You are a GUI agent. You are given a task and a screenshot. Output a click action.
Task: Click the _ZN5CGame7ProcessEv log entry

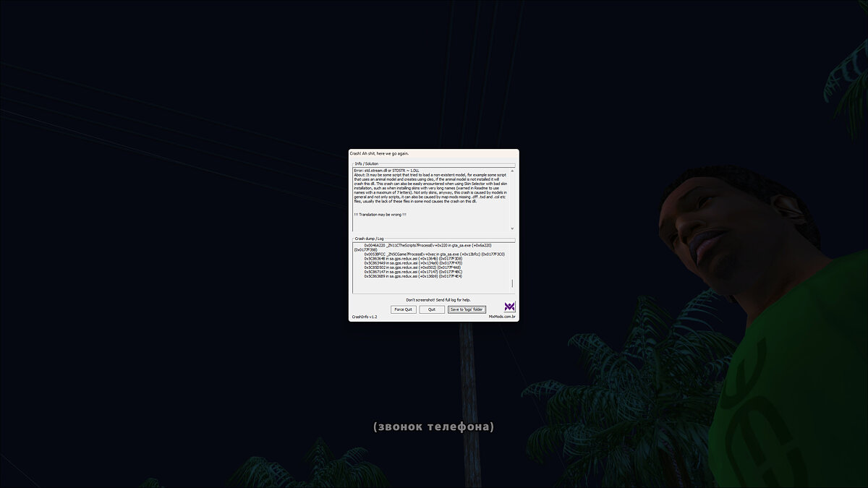tap(434, 254)
